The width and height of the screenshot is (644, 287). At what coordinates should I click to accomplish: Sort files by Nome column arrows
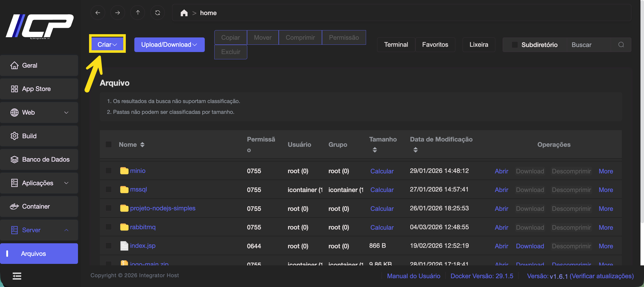[x=142, y=145]
